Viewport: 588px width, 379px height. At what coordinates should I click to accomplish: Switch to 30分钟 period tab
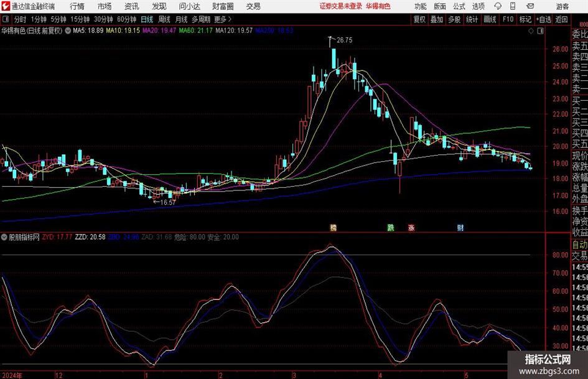[103, 19]
